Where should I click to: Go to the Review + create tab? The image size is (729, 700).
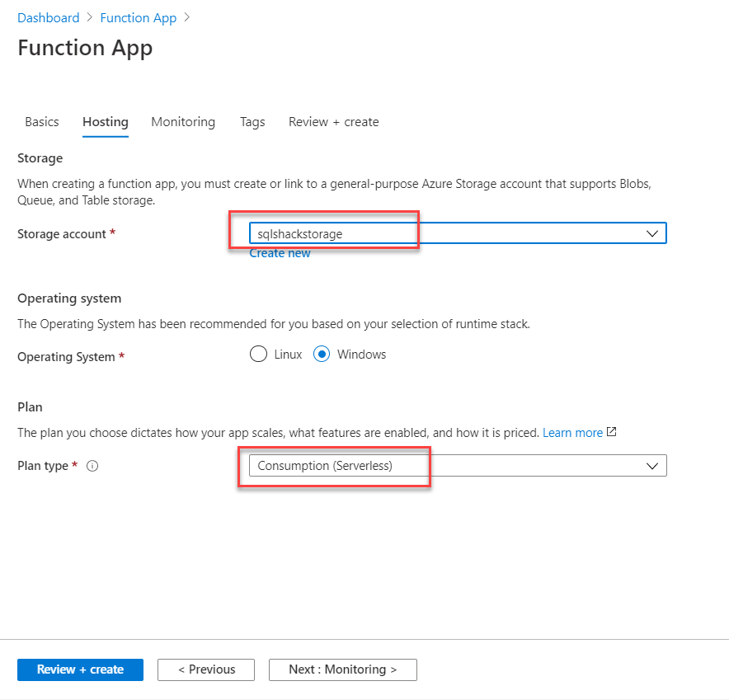point(333,122)
